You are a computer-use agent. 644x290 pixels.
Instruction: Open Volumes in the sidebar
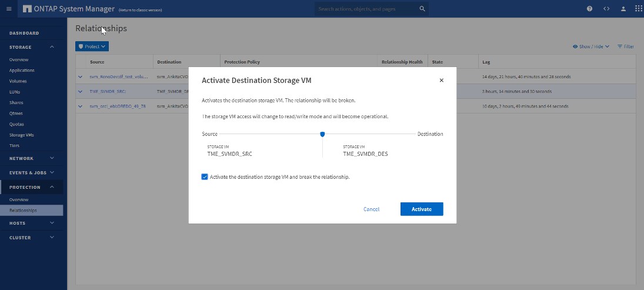tap(18, 81)
